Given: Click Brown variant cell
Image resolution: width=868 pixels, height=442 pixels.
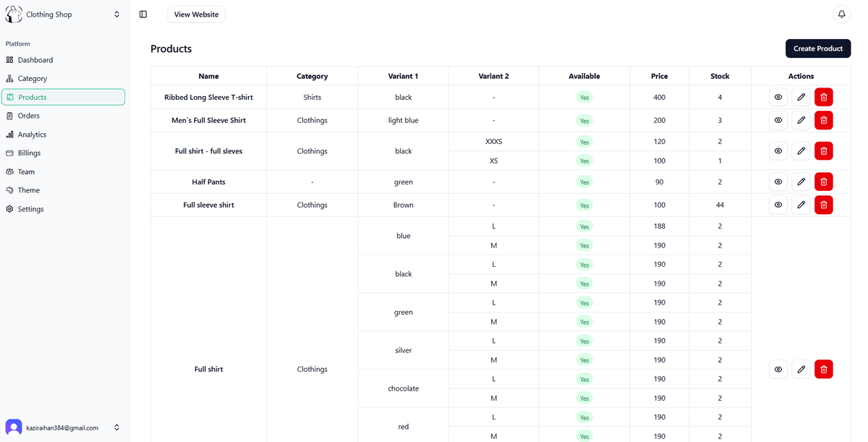Looking at the screenshot, I should 403,205.
